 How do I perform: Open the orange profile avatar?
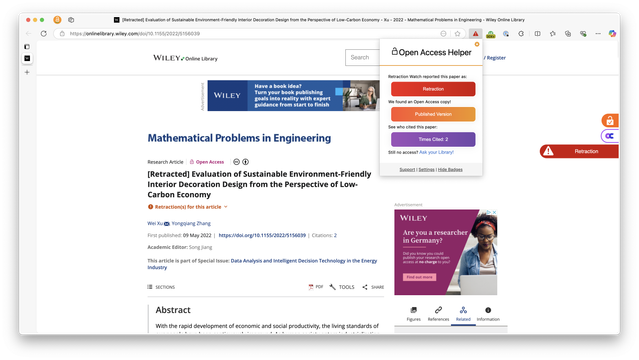click(57, 20)
